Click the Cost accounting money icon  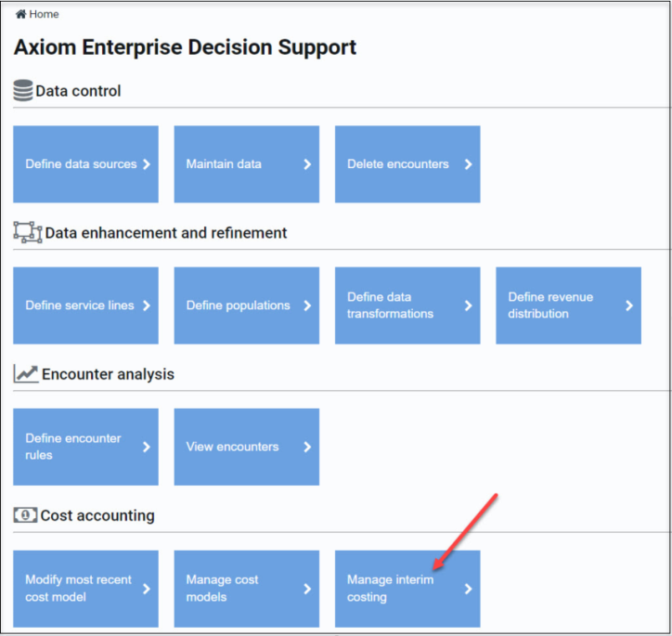25,514
